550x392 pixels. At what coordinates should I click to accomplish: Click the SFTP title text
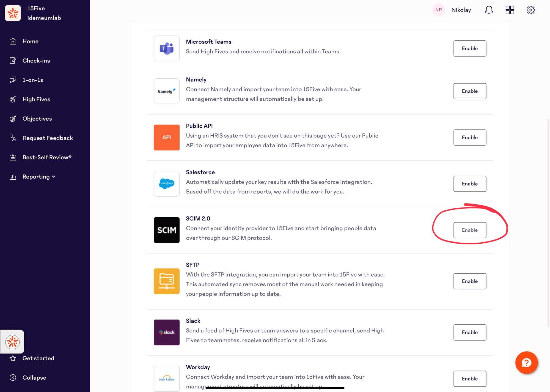point(193,265)
